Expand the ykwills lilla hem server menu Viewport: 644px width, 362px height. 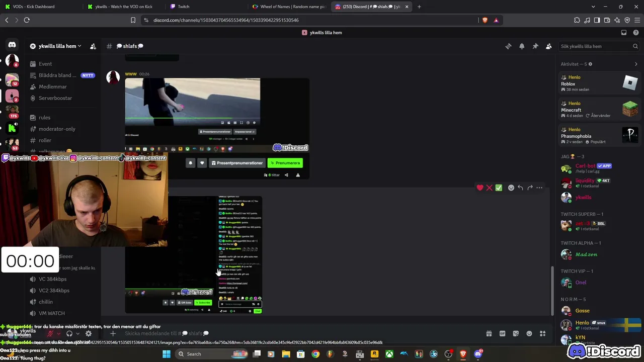(x=55, y=46)
